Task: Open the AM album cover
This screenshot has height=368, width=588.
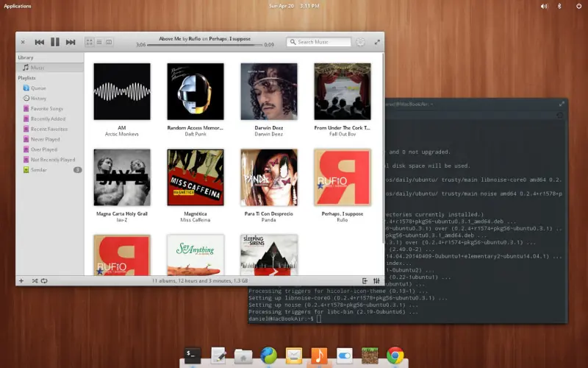Action: pos(122,91)
